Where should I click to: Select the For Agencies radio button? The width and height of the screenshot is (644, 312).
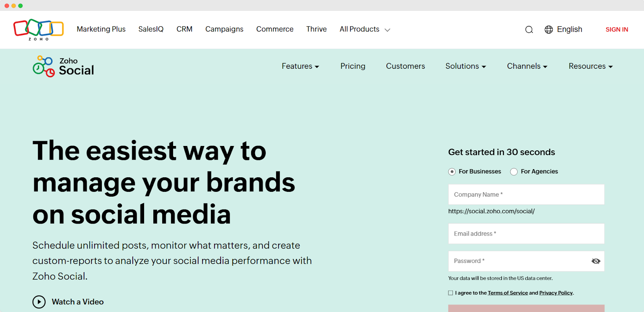tap(514, 172)
